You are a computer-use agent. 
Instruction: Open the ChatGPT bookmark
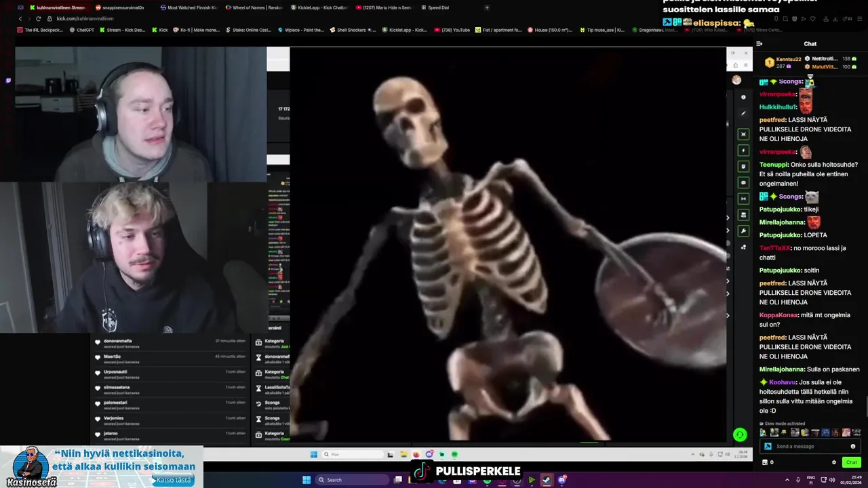82,30
